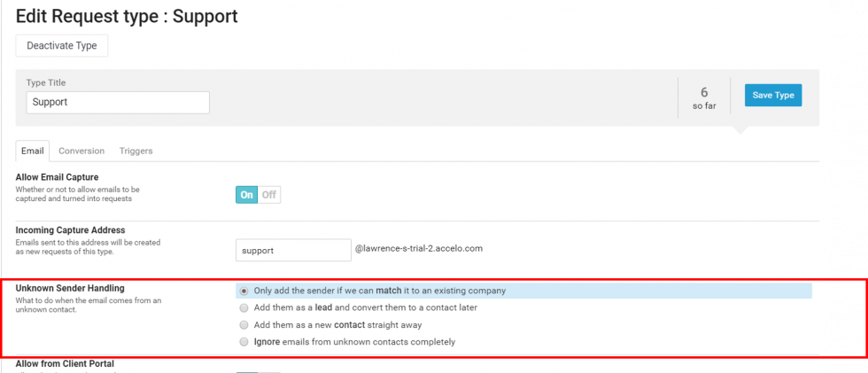Switch email capture to Off
The width and height of the screenshot is (868, 373).
pyautogui.click(x=269, y=194)
